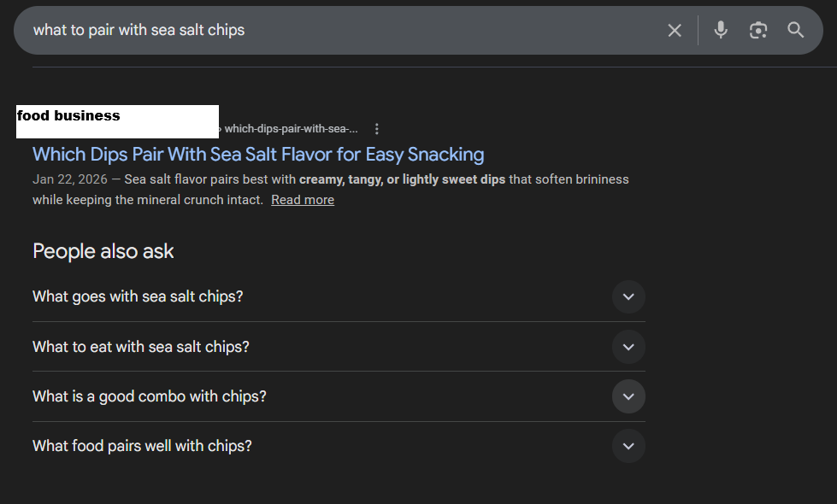
Task: Open "Which Dips Pair With Sea Salt Flavor" result
Action: (258, 155)
